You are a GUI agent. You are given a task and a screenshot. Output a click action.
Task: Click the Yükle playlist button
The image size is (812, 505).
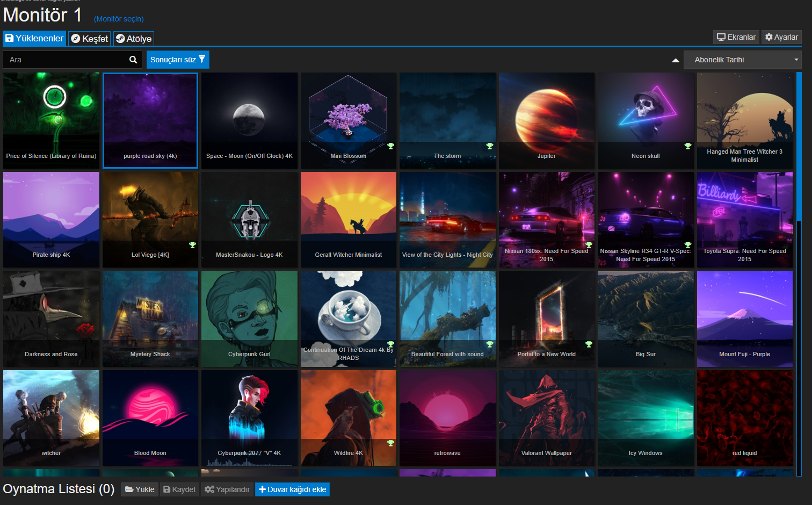pyautogui.click(x=140, y=489)
